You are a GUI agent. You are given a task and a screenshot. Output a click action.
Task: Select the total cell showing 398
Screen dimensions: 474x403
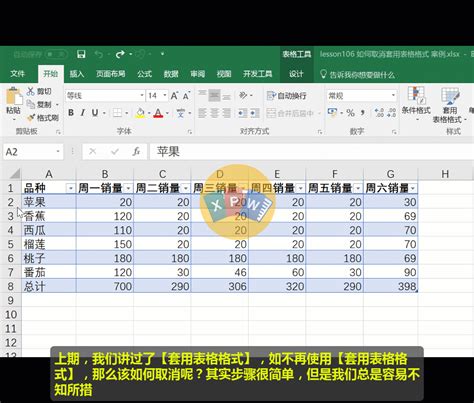391,286
